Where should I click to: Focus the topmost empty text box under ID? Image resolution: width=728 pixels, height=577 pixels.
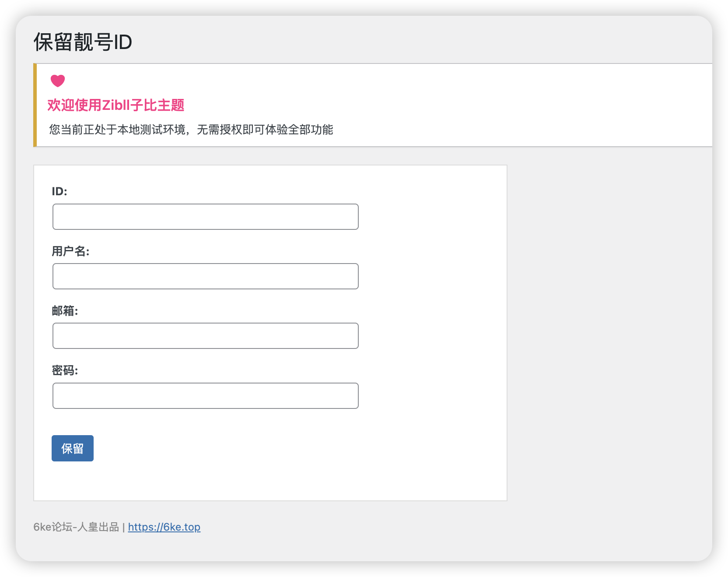pyautogui.click(x=205, y=216)
